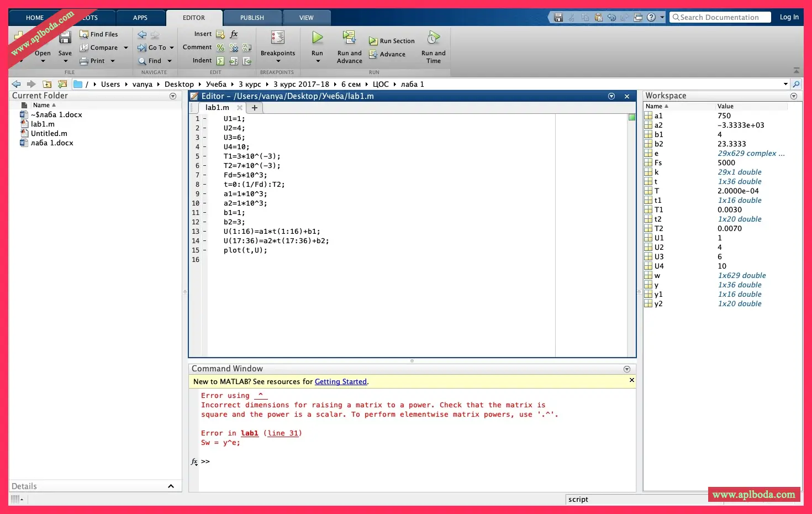The image size is (812, 514).
Task: Switch to the PUBLISH tab
Action: [252, 18]
